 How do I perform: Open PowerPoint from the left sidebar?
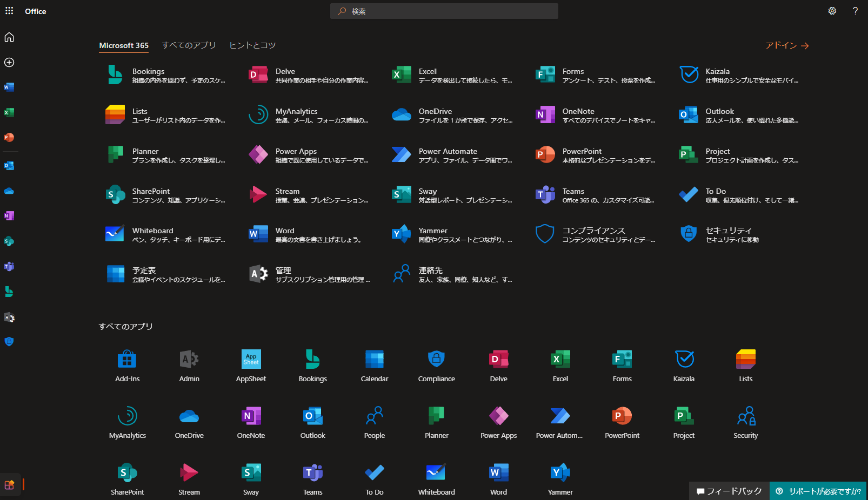(x=9, y=138)
